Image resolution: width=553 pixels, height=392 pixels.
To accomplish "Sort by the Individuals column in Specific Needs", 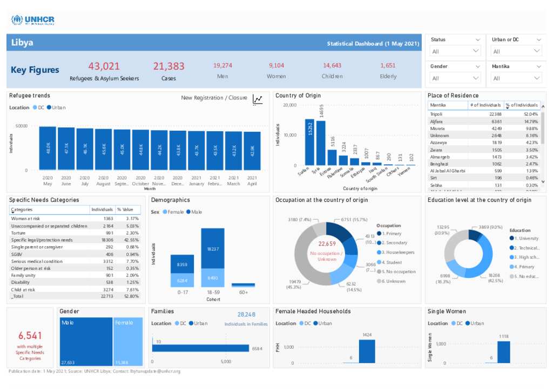I will 102,209.
